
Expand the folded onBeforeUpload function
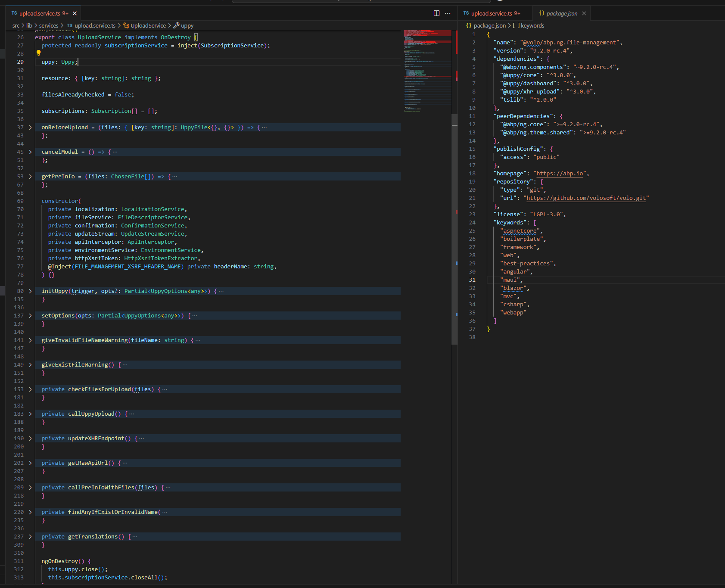click(30, 128)
